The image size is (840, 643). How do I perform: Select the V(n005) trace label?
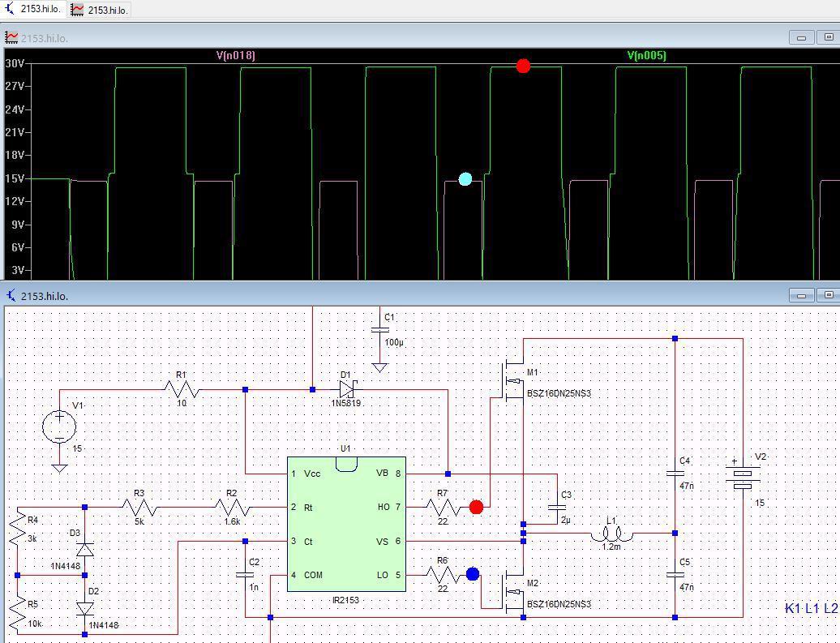pos(646,55)
